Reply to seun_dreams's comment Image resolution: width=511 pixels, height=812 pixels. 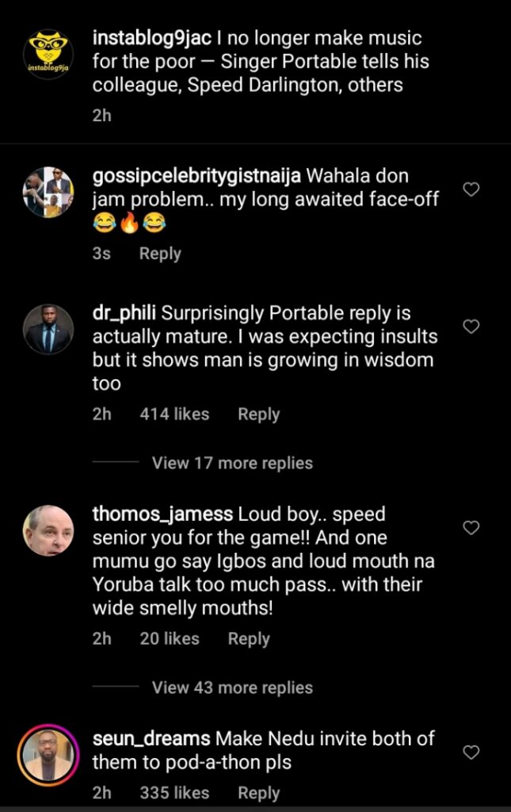258,792
